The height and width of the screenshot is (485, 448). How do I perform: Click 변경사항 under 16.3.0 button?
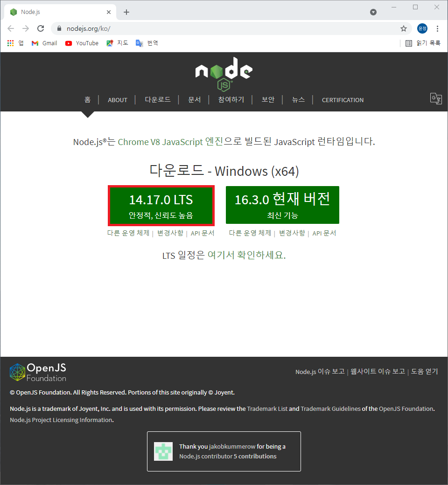(x=292, y=233)
